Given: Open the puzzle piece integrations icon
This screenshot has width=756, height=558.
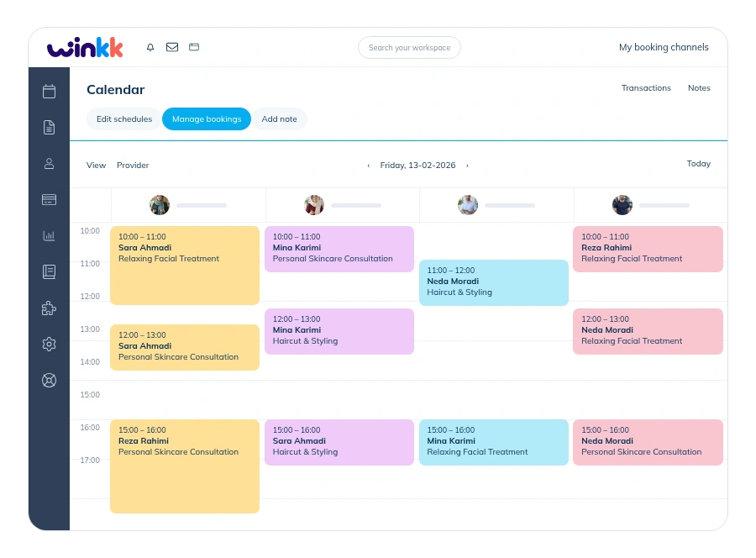Looking at the screenshot, I should (x=50, y=308).
